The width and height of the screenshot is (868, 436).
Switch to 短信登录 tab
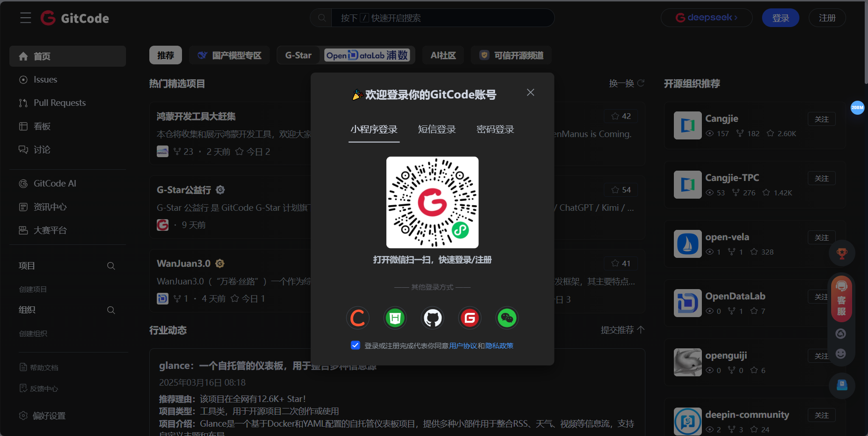click(437, 129)
